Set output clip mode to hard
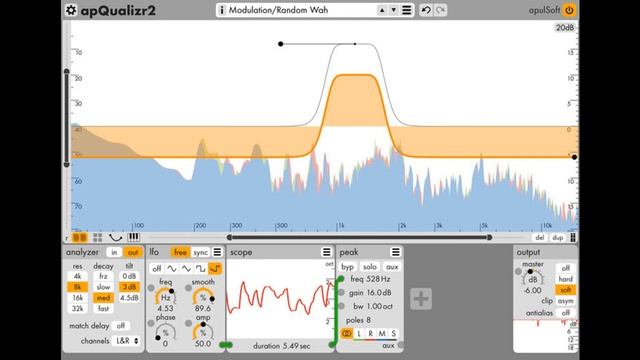640x360 pixels. (x=565, y=279)
